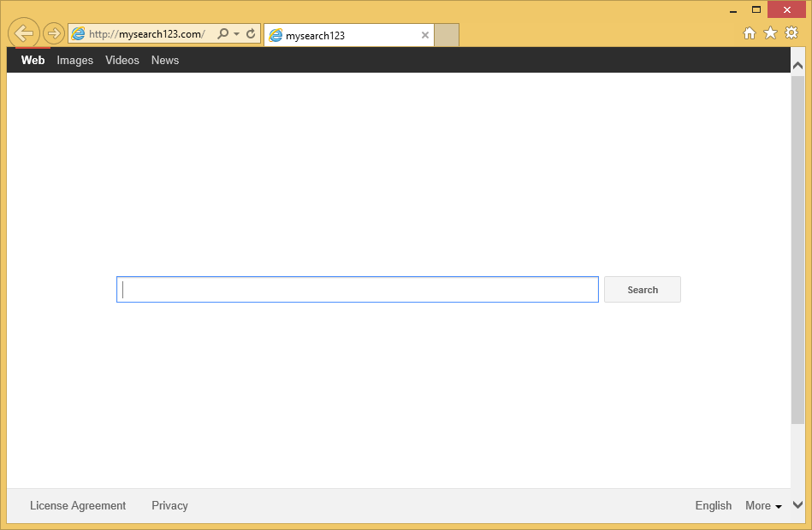812x530 pixels.
Task: Click the scrollbar up arrow
Action: pyautogui.click(x=797, y=65)
